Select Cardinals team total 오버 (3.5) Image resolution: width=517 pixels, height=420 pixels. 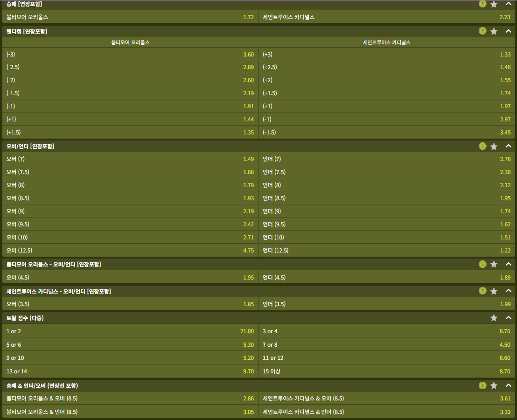[x=130, y=304]
